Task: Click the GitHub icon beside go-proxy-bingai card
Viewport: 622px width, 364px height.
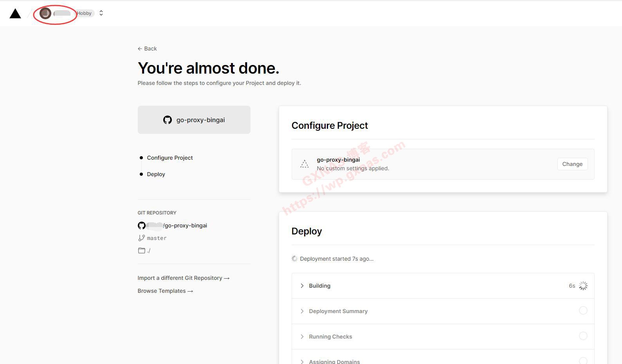Action: pyautogui.click(x=168, y=120)
